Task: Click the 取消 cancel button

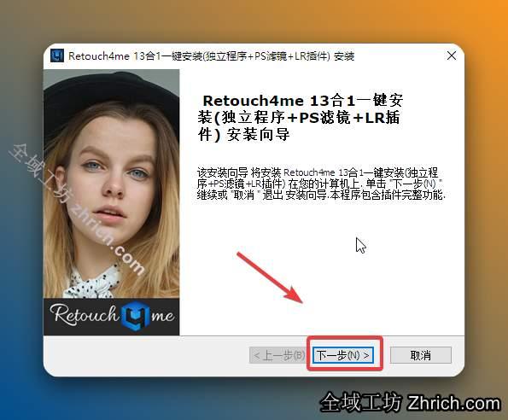Action: click(421, 355)
